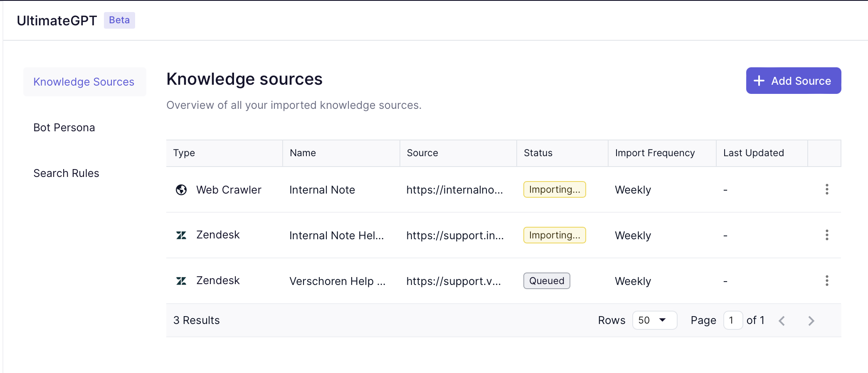This screenshot has height=373, width=868.
Task: Click the Zendesk logo in Verschoren Help row
Action: pos(181,281)
